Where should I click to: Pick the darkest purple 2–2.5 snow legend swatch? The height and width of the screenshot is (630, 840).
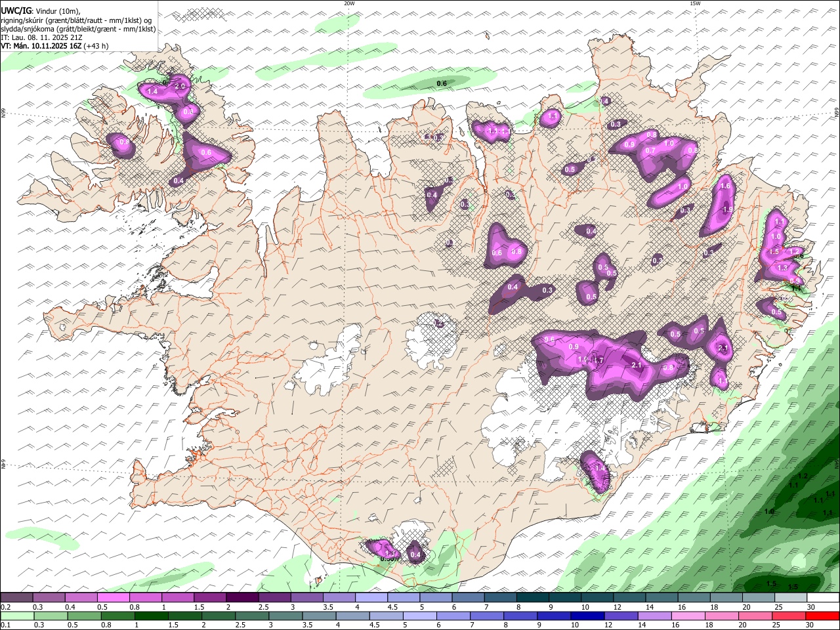click(x=242, y=598)
